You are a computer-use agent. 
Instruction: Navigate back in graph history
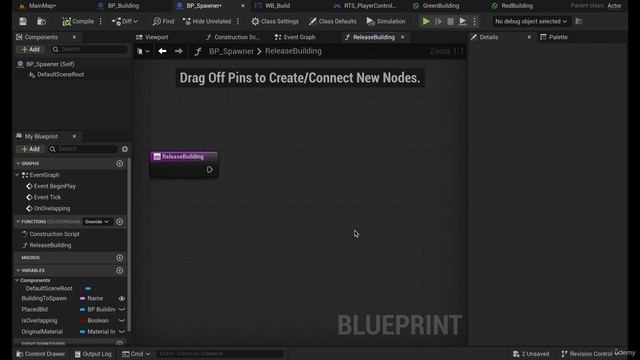click(x=162, y=51)
